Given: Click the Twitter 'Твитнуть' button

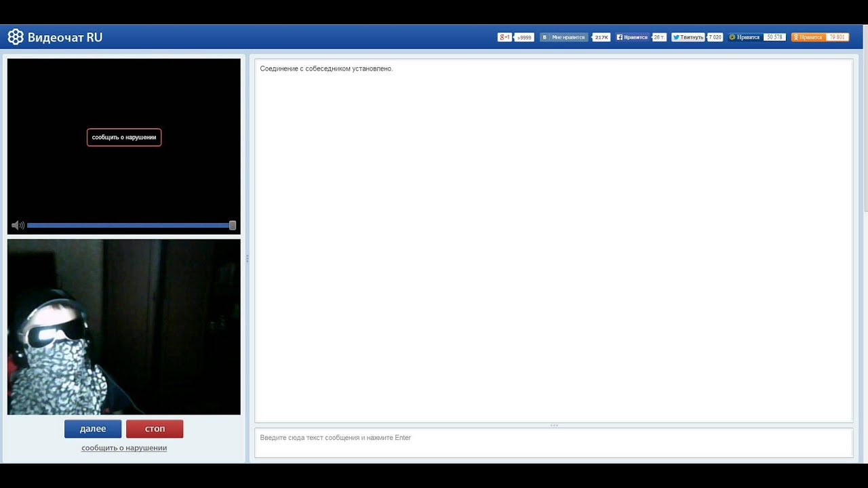Looking at the screenshot, I should [x=688, y=37].
